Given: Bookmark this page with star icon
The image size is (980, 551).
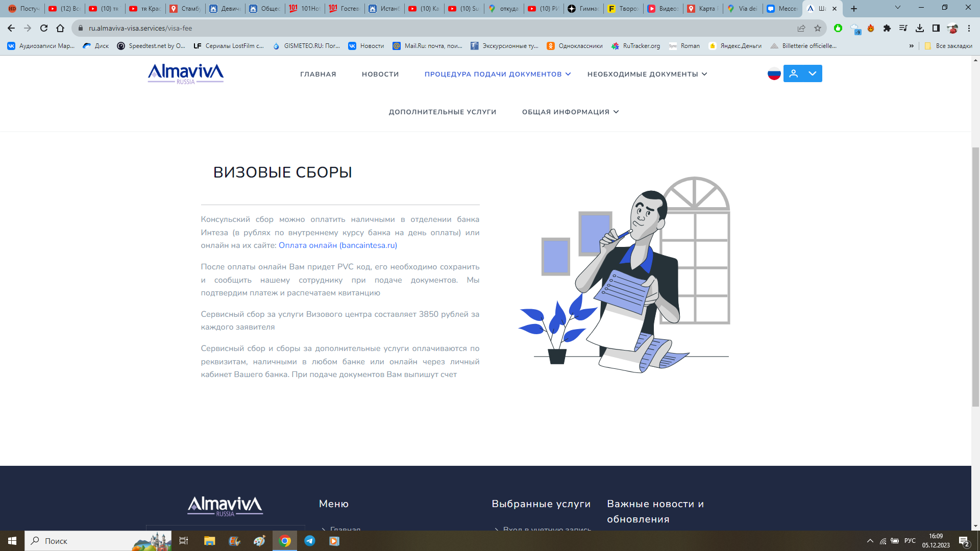Looking at the screenshot, I should 818,29.
